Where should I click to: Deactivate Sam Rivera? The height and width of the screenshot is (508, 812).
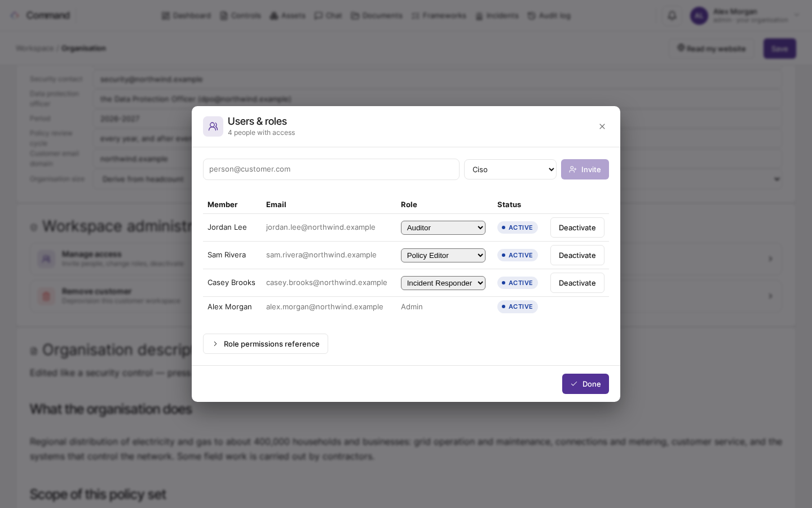coord(577,255)
